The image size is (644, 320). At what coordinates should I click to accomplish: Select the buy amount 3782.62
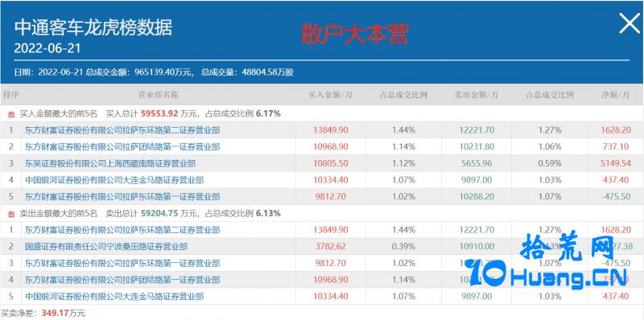pos(331,247)
